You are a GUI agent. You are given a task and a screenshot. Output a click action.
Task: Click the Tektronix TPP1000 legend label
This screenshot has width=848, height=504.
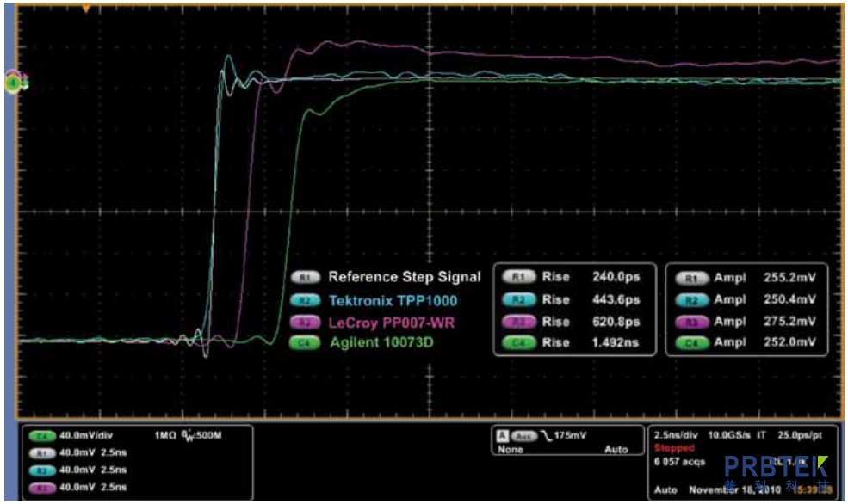click(393, 301)
